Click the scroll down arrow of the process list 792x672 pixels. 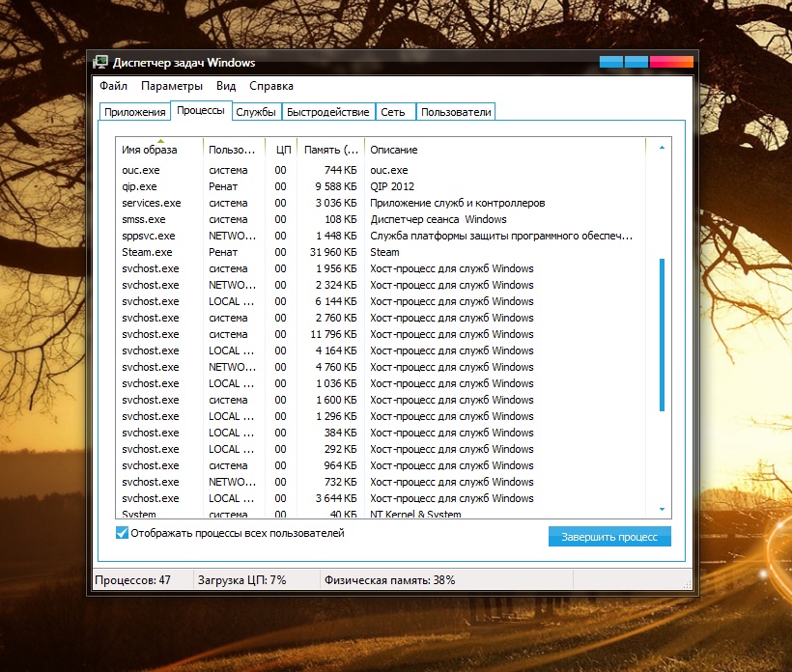[x=662, y=510]
